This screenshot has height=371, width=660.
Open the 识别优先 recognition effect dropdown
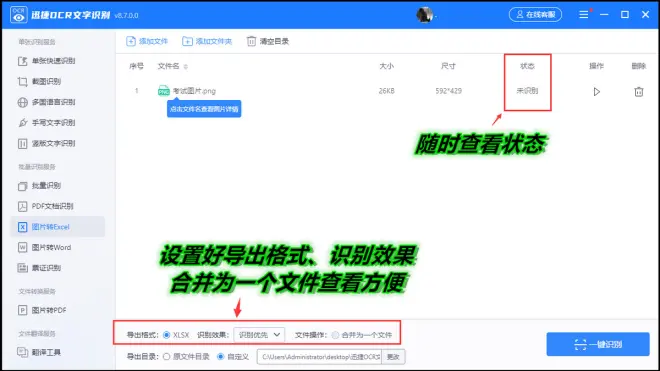[259, 335]
